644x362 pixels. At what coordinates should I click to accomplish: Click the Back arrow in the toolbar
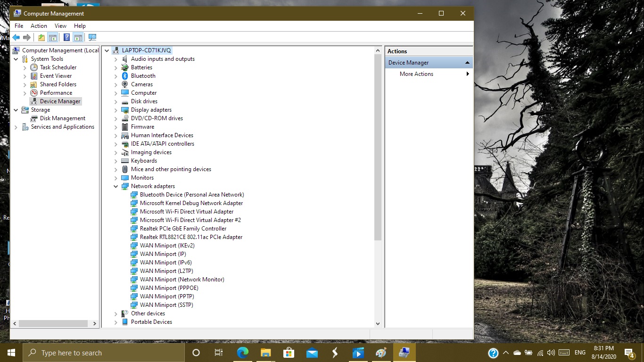(16, 37)
